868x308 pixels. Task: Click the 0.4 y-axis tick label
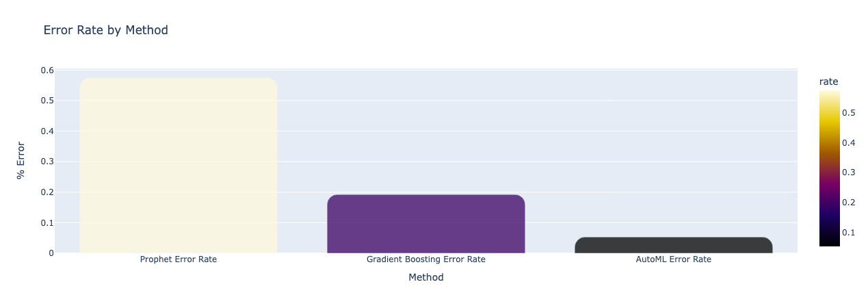(x=47, y=131)
